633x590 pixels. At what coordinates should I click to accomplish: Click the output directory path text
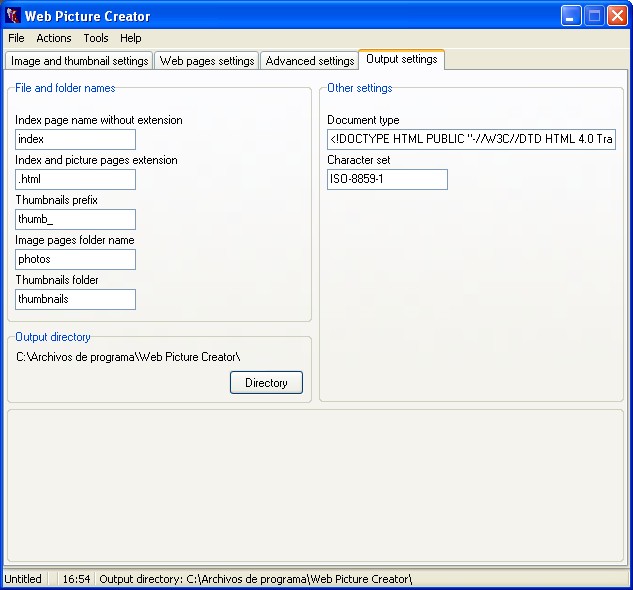click(x=128, y=357)
